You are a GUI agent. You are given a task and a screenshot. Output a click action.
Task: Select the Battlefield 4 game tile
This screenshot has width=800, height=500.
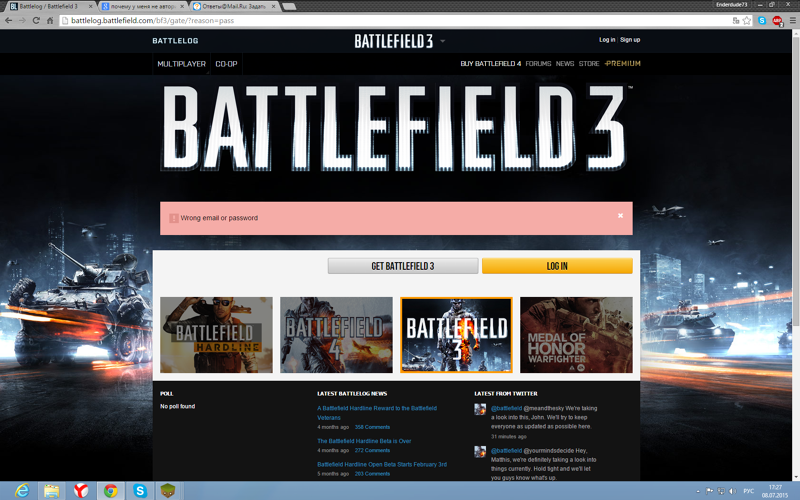[x=336, y=335]
